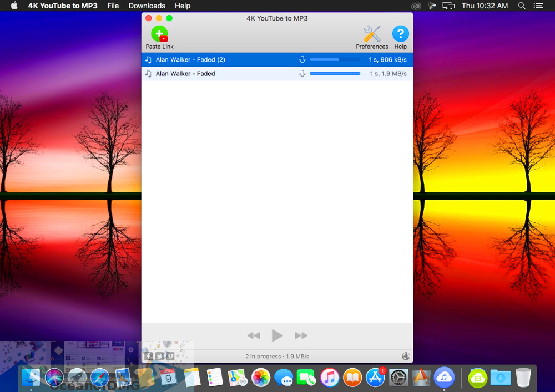
Task: Select the 'Alan Walker - Faded (2)' row
Action: (277, 60)
